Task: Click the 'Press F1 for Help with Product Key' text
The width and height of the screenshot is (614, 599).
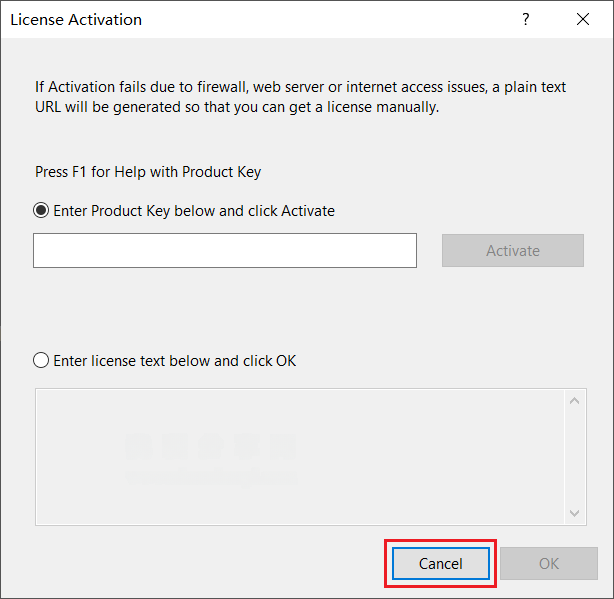Action: pos(148,172)
